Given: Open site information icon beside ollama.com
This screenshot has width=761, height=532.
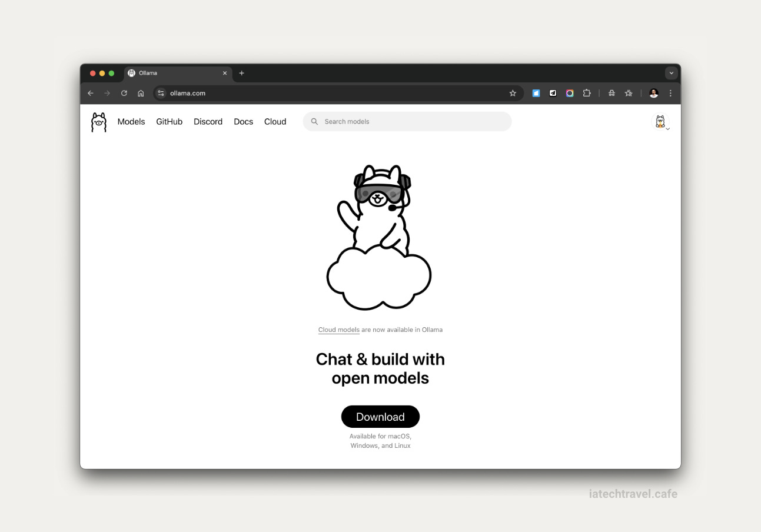Looking at the screenshot, I should point(161,93).
